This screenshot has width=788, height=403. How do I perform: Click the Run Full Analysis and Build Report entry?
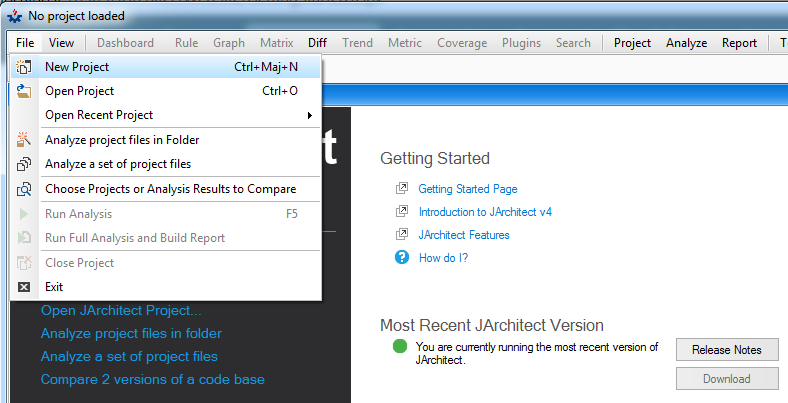(x=166, y=238)
